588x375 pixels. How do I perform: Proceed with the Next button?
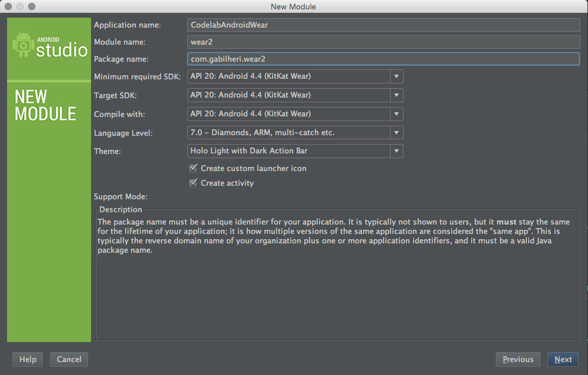pos(563,359)
